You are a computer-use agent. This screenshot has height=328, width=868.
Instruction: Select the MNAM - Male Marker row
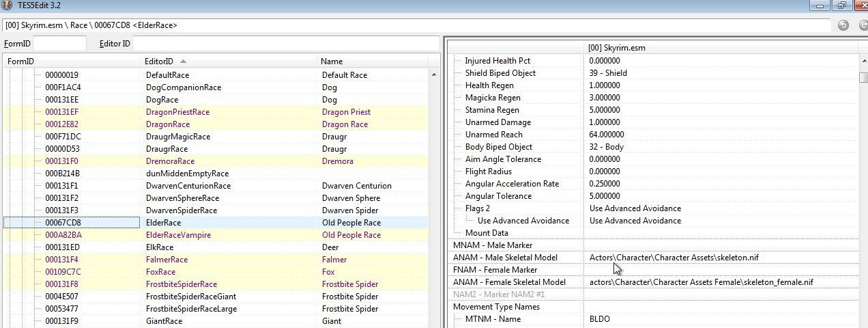[x=652, y=245]
